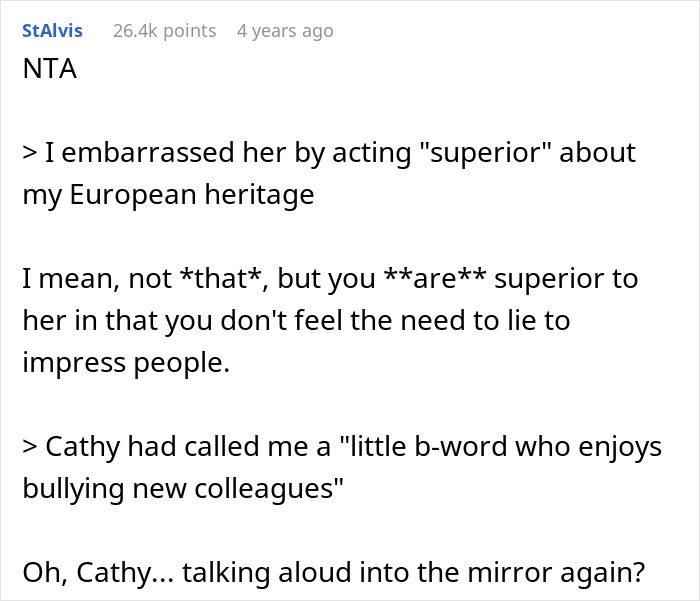Viewport: 700px width, 601px height.
Task: Open the "4 years ago" timestamp permalink
Action: tap(285, 31)
